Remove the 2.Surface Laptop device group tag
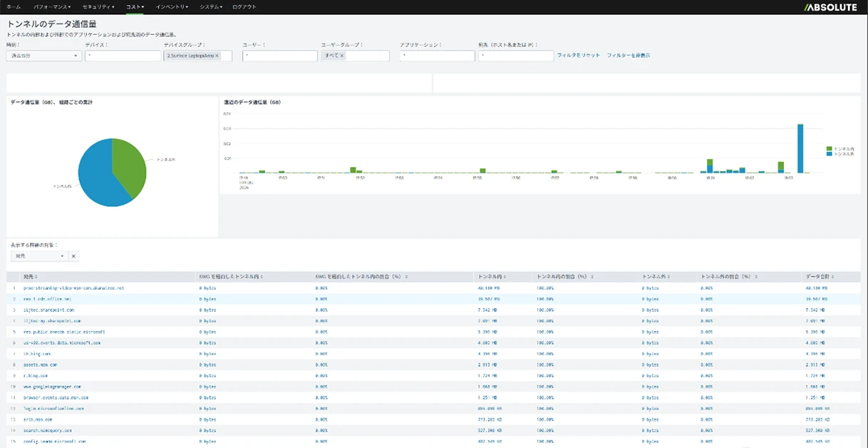 coord(217,56)
